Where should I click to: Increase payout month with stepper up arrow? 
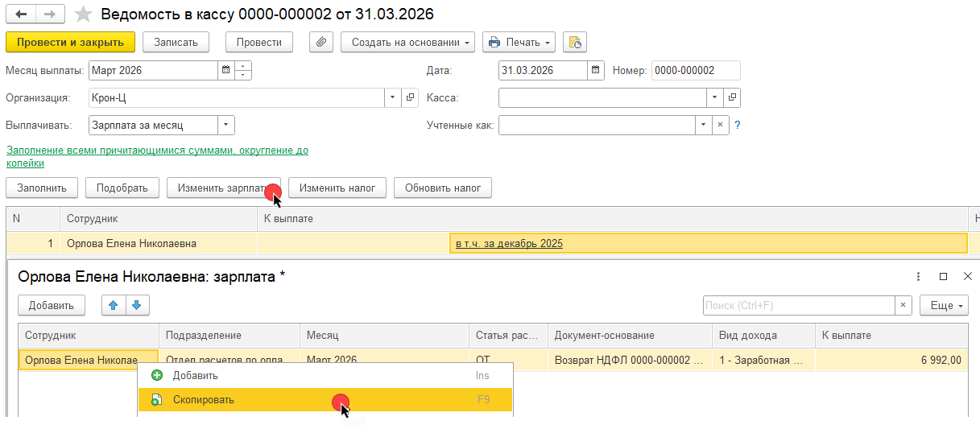point(242,66)
